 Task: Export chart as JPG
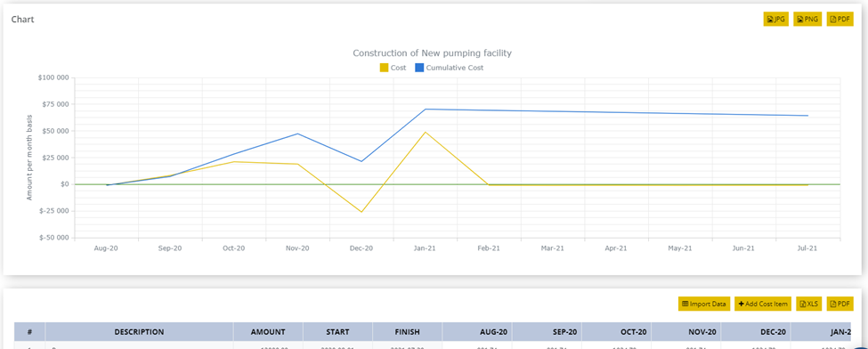point(775,19)
